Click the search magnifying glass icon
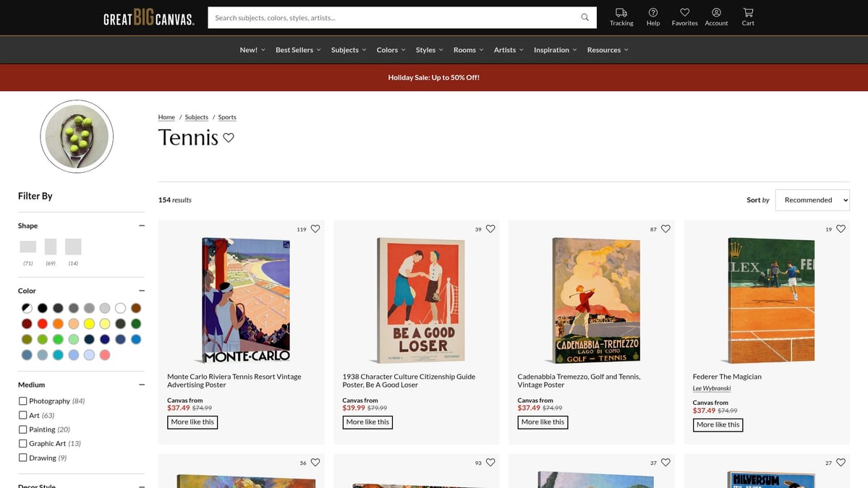The width and height of the screenshot is (868, 488). coord(585,17)
